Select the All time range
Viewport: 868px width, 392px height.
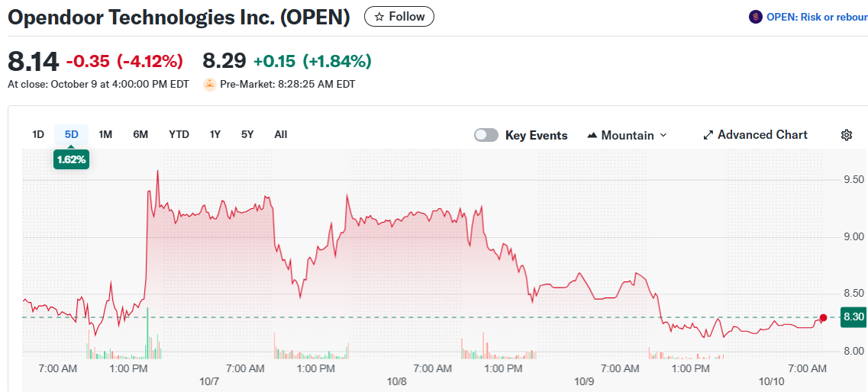click(281, 134)
